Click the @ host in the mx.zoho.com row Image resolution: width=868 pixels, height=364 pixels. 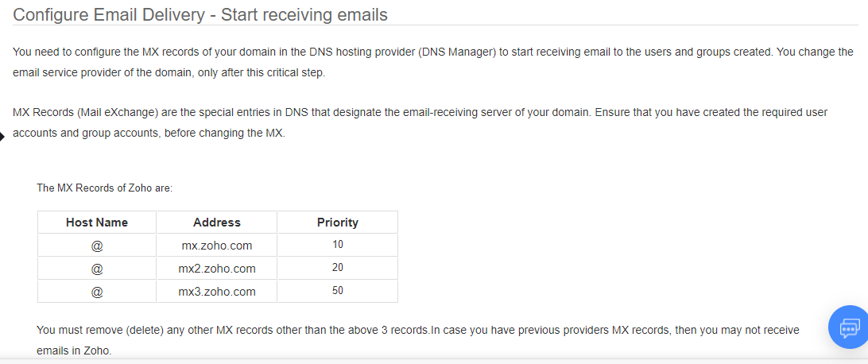click(97, 246)
